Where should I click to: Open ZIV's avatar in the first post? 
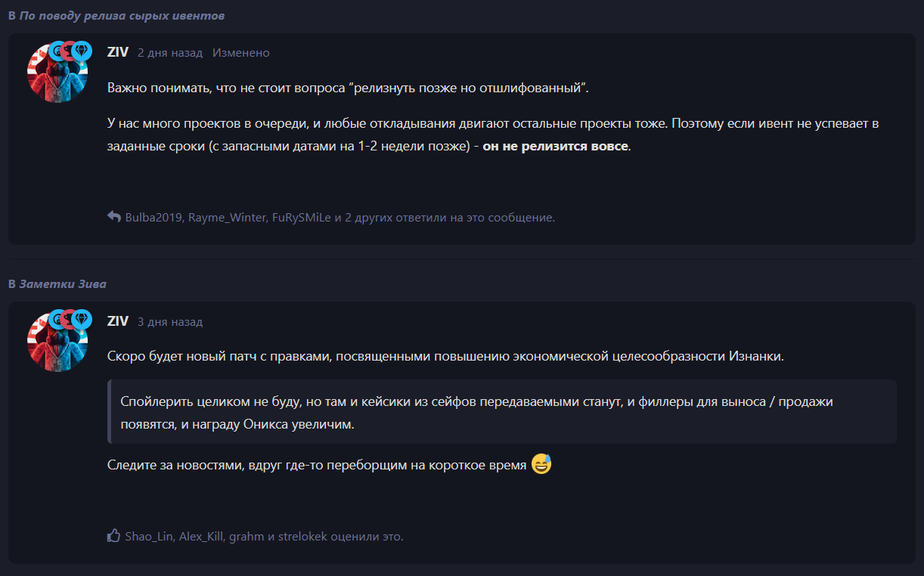pyautogui.click(x=57, y=73)
